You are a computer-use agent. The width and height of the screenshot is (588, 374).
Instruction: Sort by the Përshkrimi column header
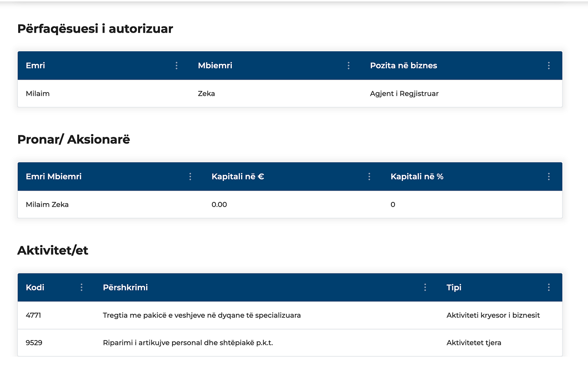coord(125,287)
